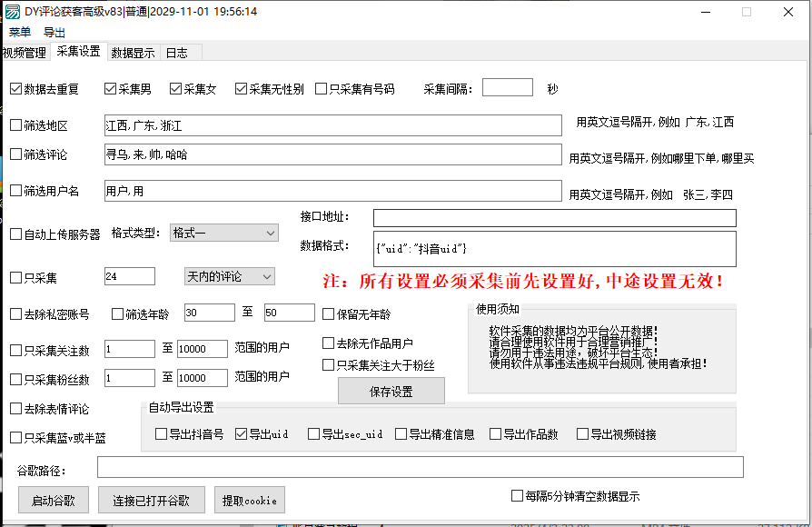
Task: Click the 谷歌路径 input field
Action: point(420,467)
